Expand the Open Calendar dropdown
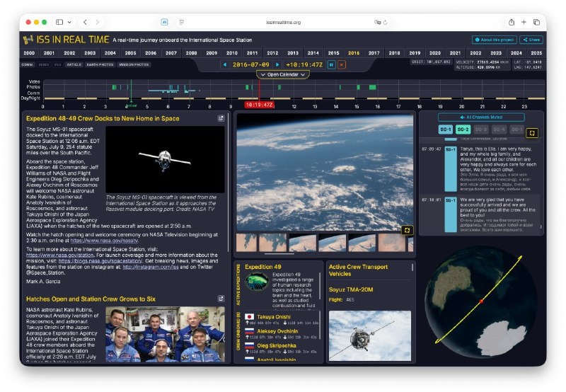This screenshot has width=566, height=392. [283, 75]
